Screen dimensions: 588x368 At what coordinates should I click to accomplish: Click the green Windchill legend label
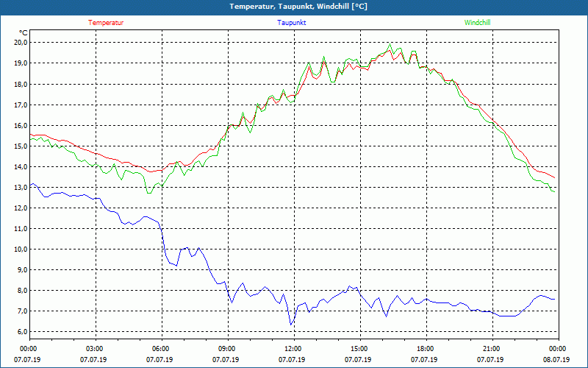477,23
